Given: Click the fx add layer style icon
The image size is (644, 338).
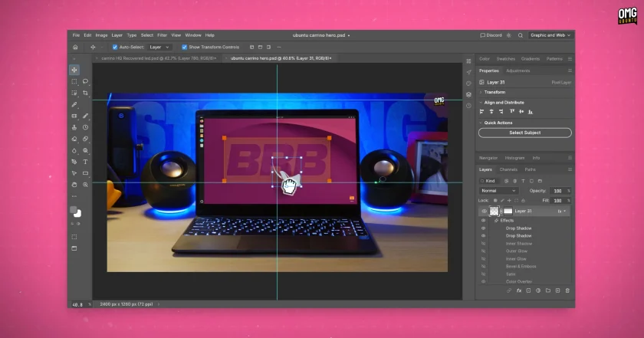Looking at the screenshot, I should pyautogui.click(x=519, y=290).
